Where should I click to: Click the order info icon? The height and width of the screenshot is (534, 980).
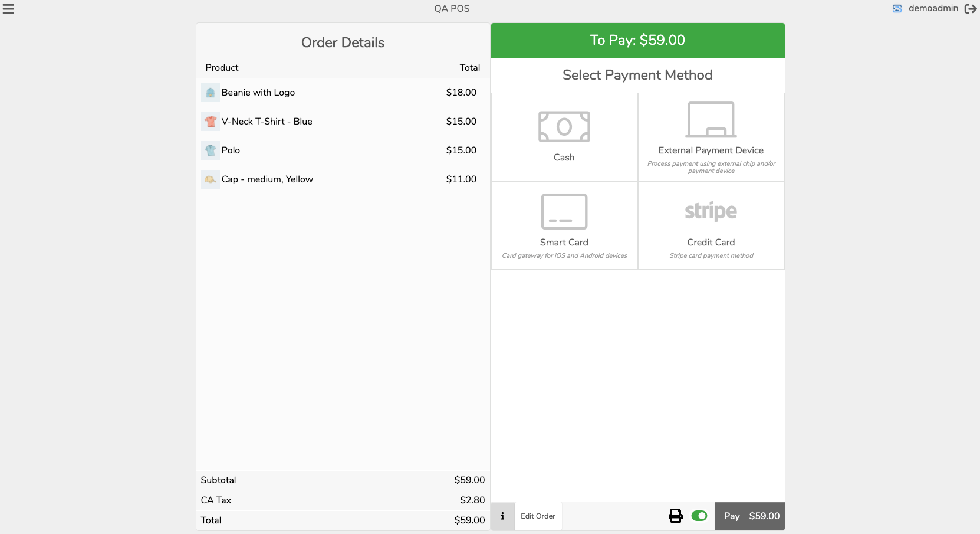[x=502, y=516]
